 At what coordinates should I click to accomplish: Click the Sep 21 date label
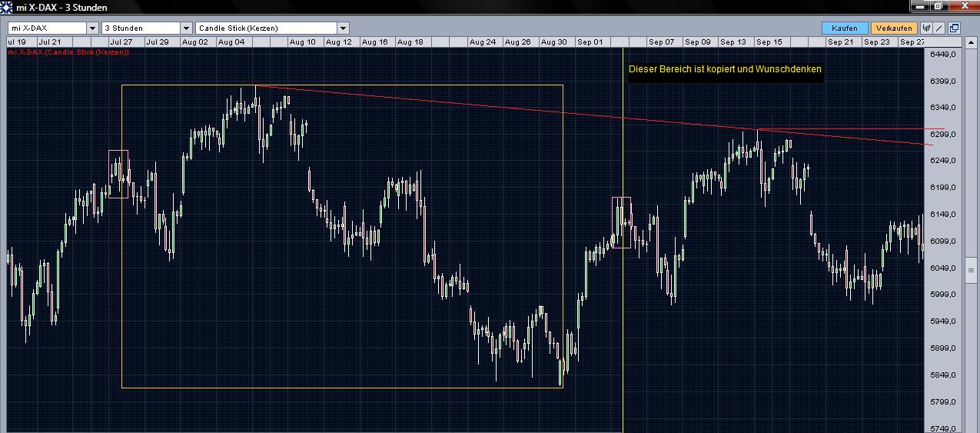point(841,42)
